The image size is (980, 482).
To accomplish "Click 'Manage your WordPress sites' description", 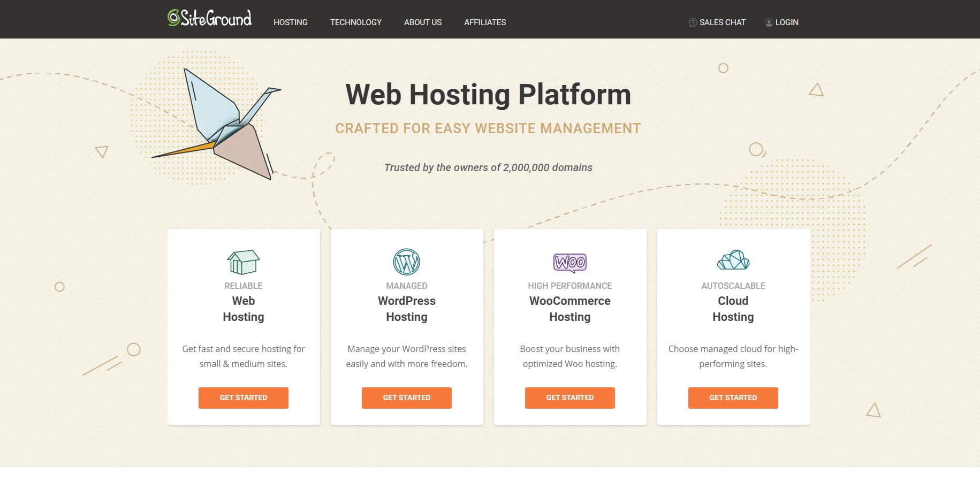I will pyautogui.click(x=407, y=356).
